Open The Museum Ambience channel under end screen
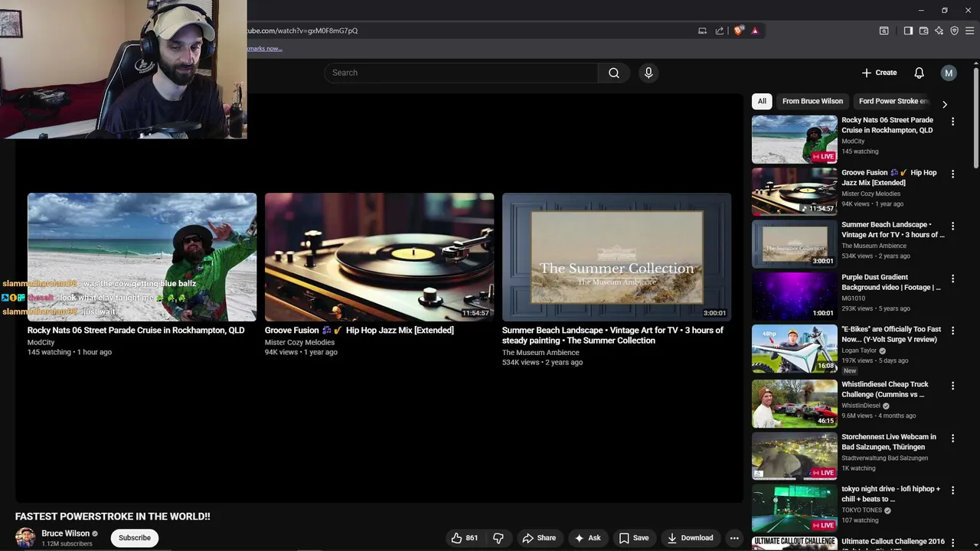The height and width of the screenshot is (551, 980). 541,353
